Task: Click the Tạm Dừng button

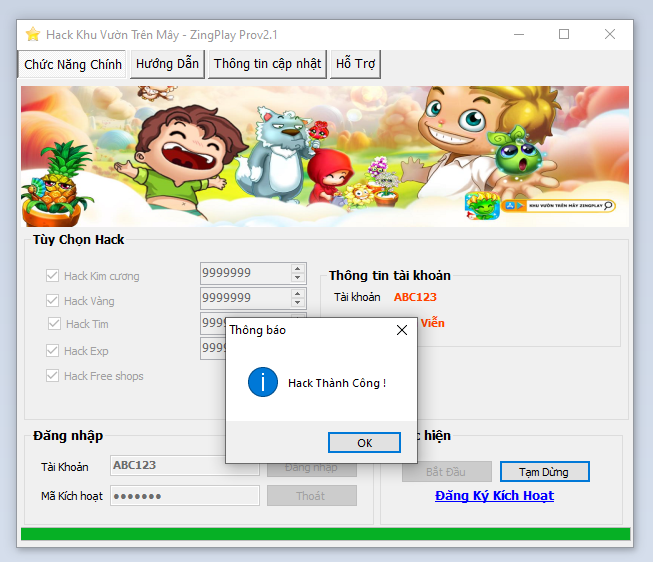Action: 544,472
